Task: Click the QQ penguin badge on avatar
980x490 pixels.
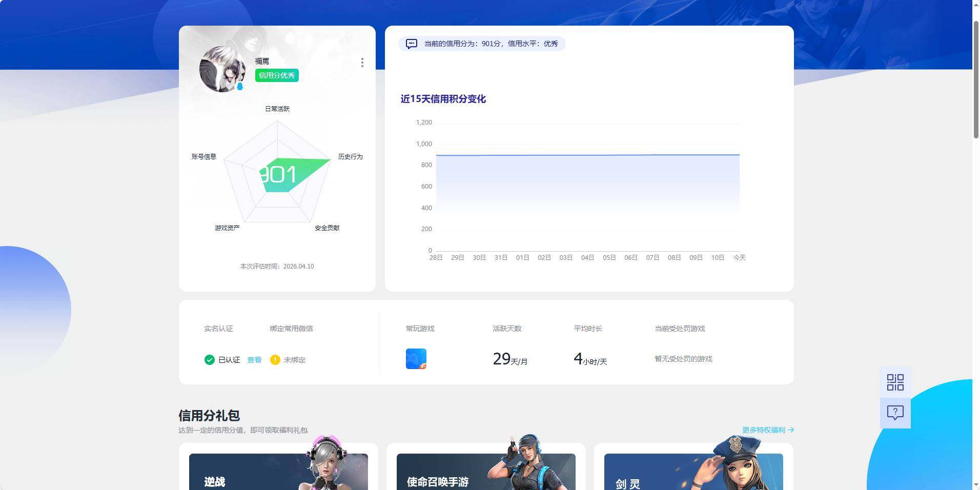Action: pos(239,87)
